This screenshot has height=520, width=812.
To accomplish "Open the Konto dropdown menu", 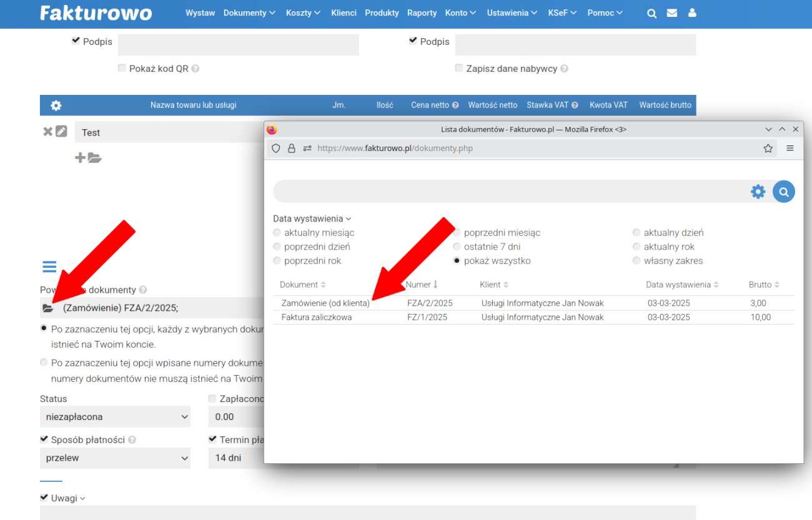I will [x=460, y=13].
